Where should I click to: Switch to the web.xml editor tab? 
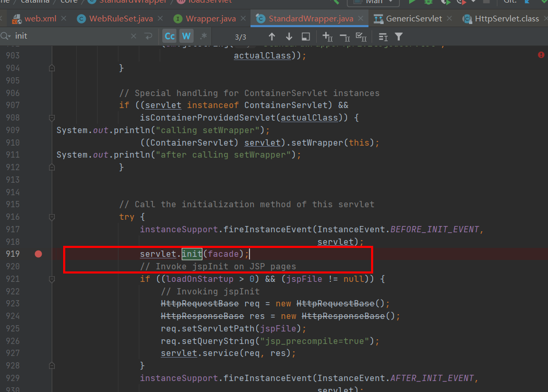click(34, 19)
